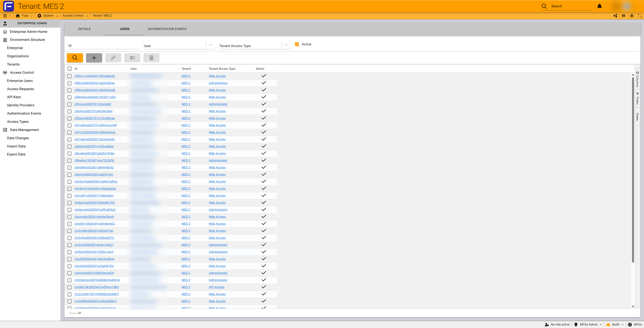Open the API Access link
This screenshot has width=644, height=328.
217,287
